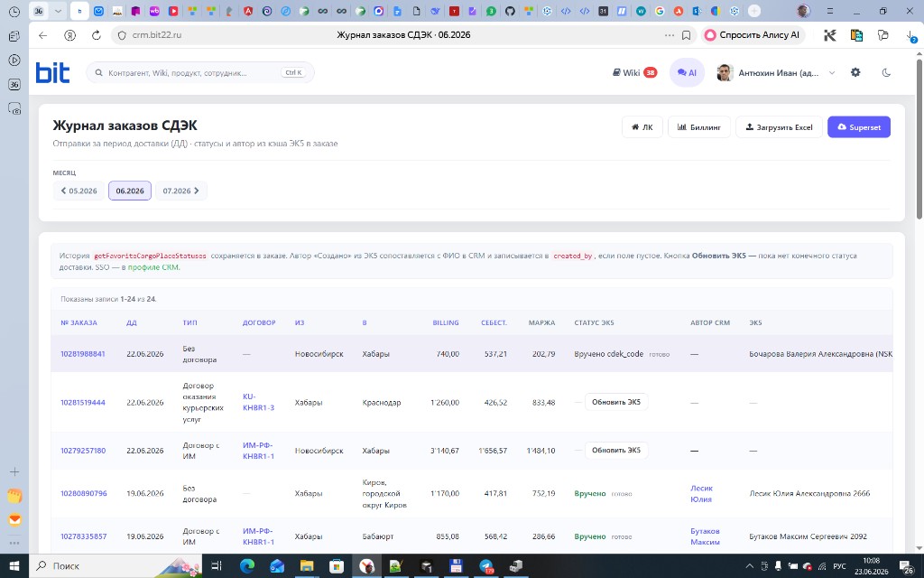
Task: Expand the tab group dropdown chevron
Action: tap(58, 11)
